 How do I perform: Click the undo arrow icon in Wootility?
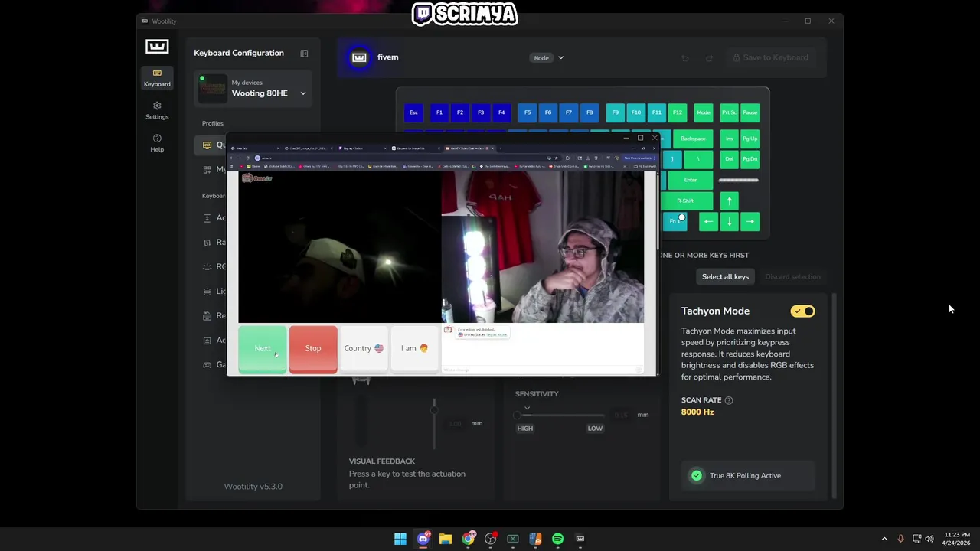[685, 58]
